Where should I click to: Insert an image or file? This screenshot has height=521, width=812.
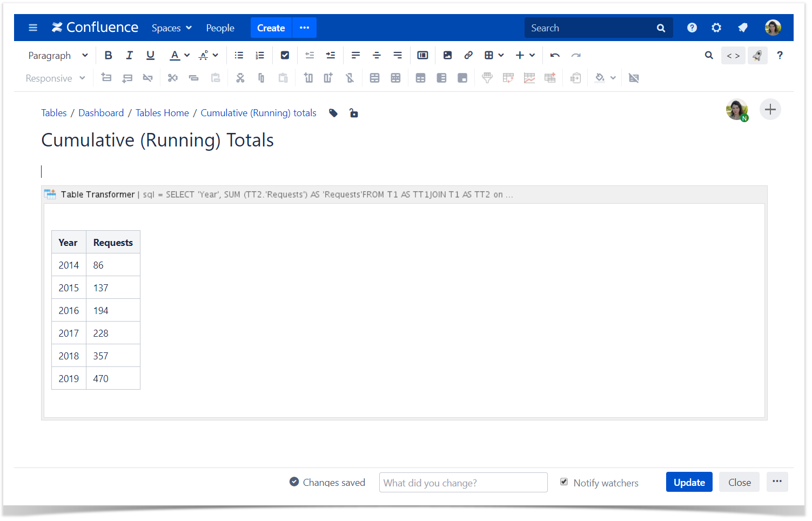pyautogui.click(x=447, y=55)
